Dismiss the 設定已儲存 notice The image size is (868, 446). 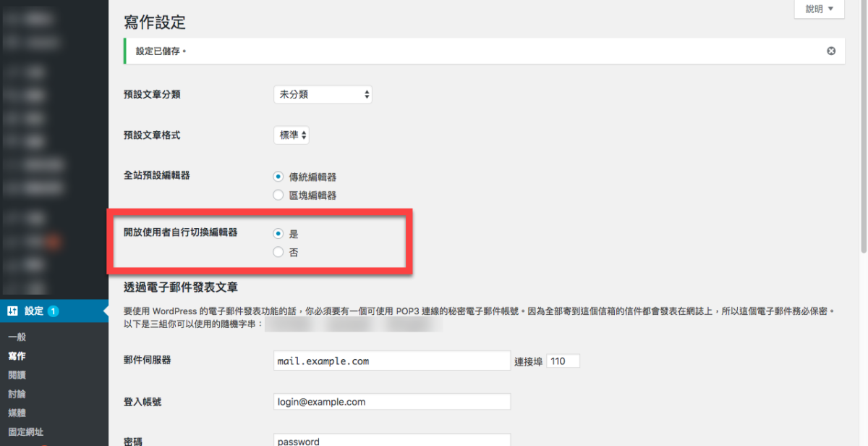831,51
